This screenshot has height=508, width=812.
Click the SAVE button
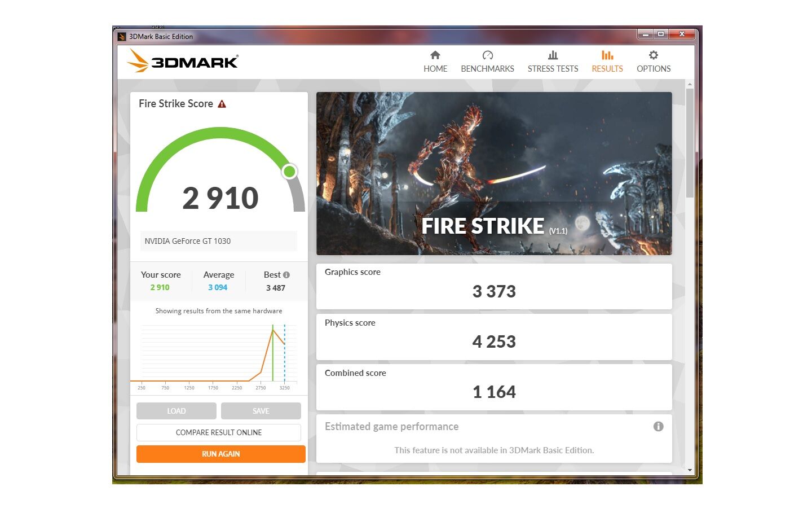click(x=261, y=411)
